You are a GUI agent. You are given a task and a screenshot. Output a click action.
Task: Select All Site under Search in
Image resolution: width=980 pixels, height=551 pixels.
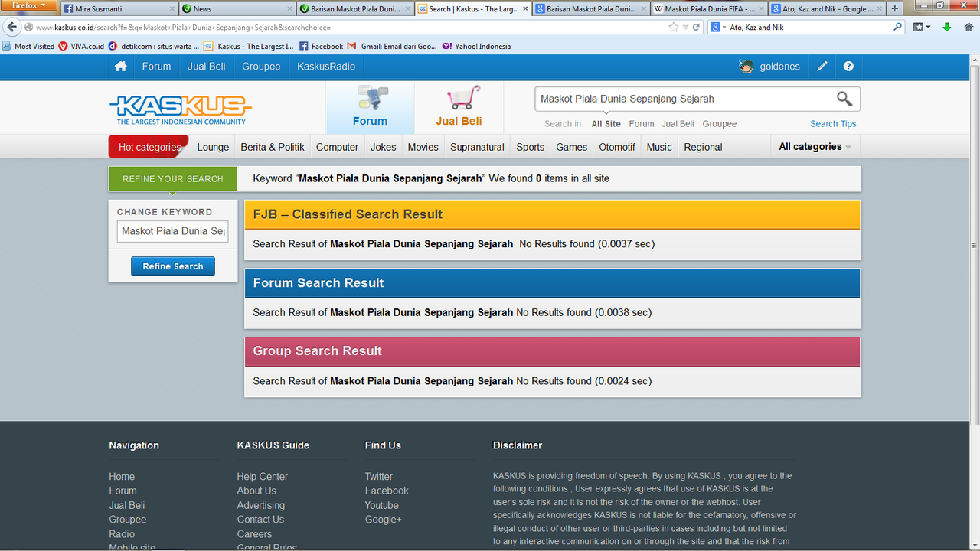[x=606, y=123]
